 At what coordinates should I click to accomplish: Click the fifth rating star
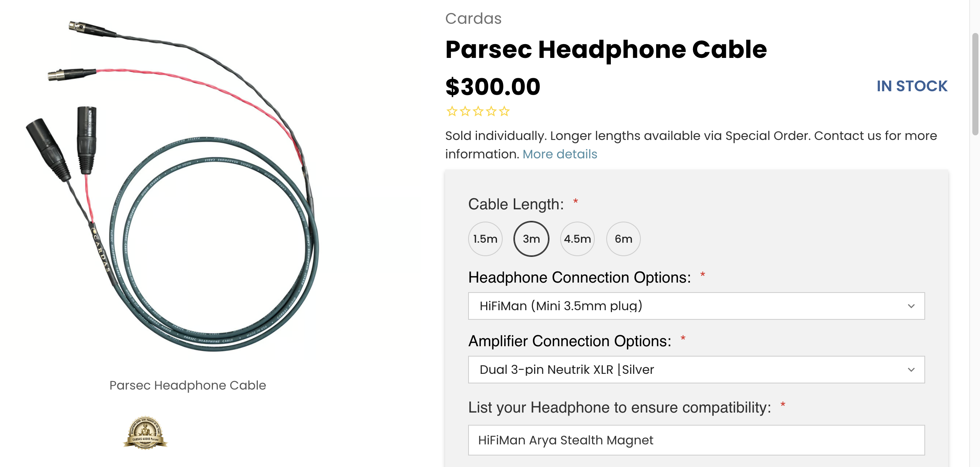tap(504, 112)
